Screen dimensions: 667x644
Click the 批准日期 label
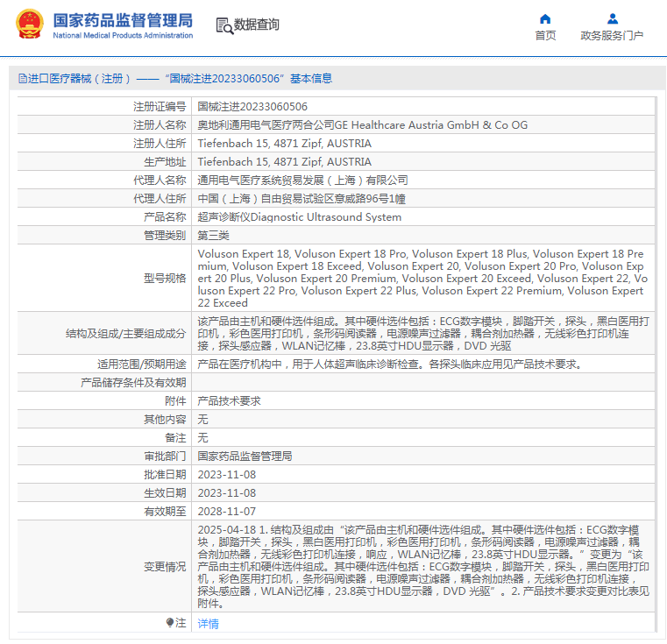[165, 474]
